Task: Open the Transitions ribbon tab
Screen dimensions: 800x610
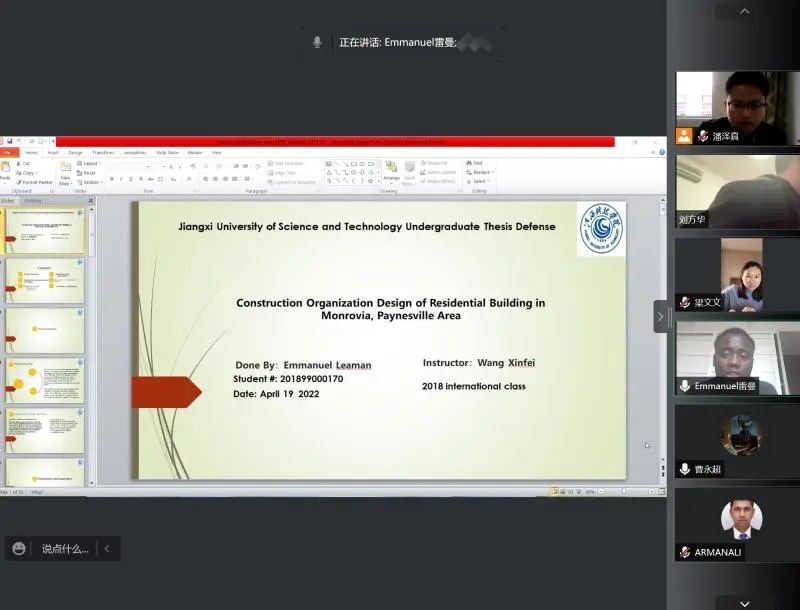Action: (103, 152)
